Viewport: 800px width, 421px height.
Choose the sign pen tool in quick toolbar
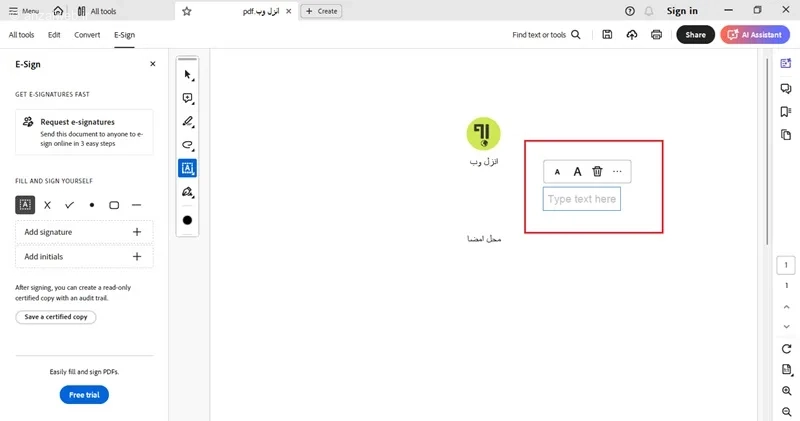click(x=188, y=192)
